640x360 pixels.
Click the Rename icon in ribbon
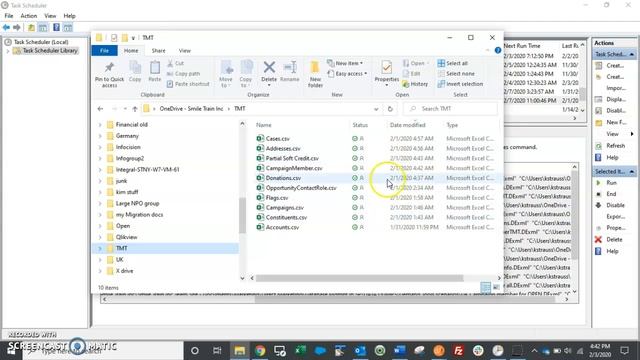290,67
